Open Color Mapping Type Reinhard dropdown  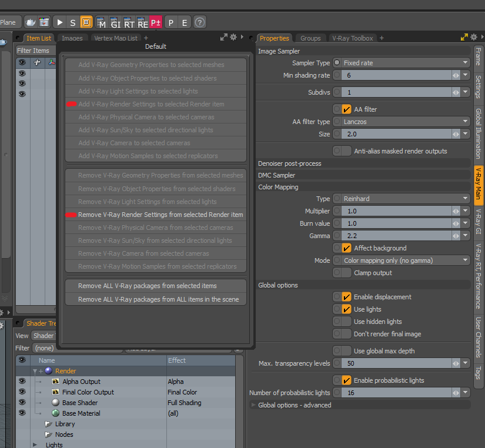coord(406,199)
